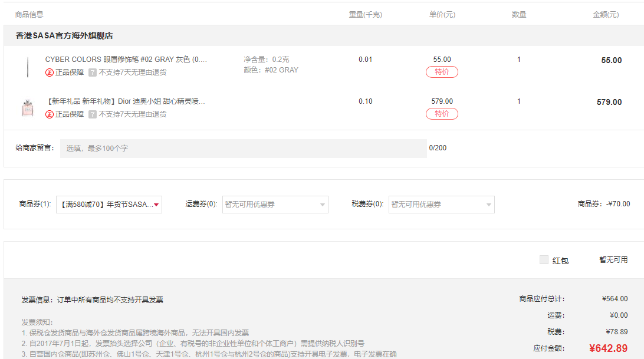The height and width of the screenshot is (359, 644).
Task: Click the 正品保障 badge icon for Dior item
Action: point(50,114)
